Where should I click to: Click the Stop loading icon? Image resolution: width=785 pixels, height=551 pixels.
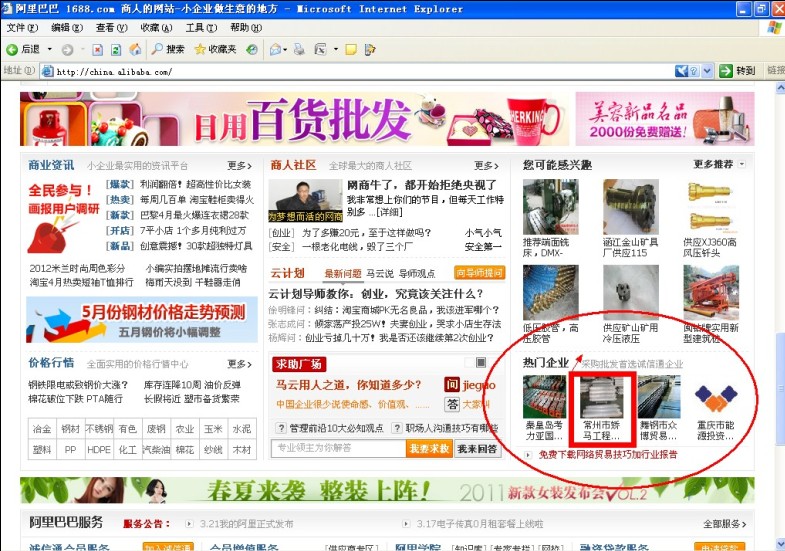pos(98,50)
